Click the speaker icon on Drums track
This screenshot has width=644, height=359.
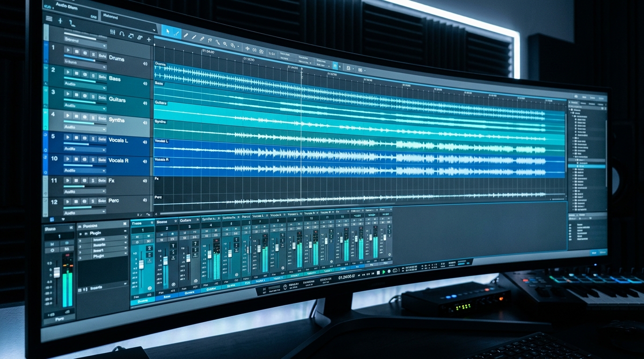tap(145, 64)
